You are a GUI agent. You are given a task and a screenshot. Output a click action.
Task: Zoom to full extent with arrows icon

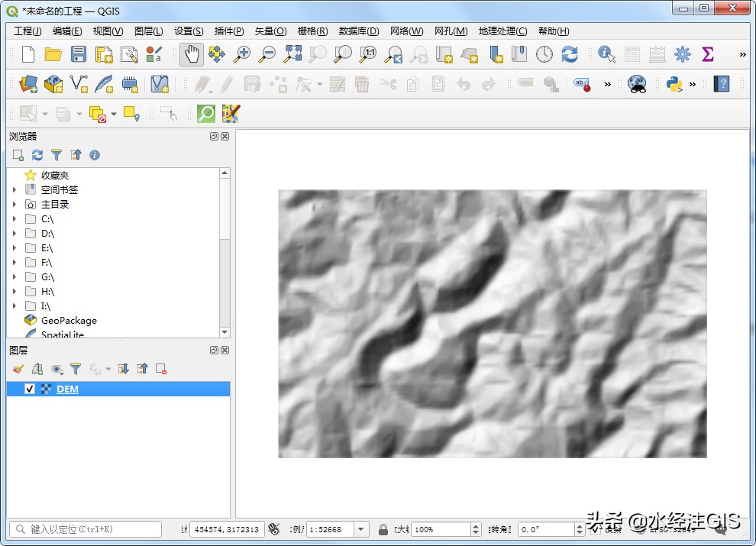click(x=292, y=54)
